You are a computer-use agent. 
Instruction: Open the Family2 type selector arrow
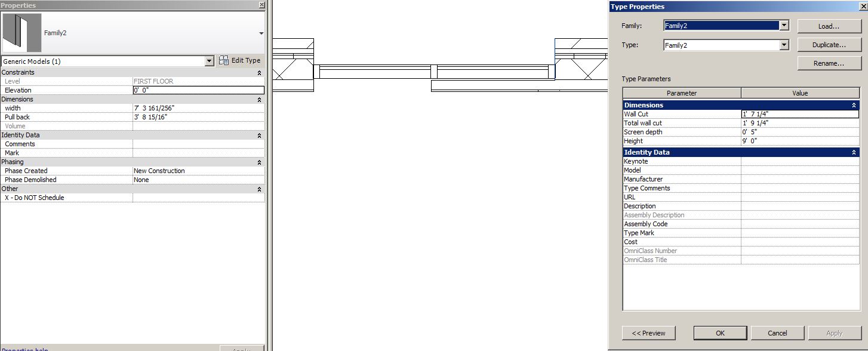[261, 33]
